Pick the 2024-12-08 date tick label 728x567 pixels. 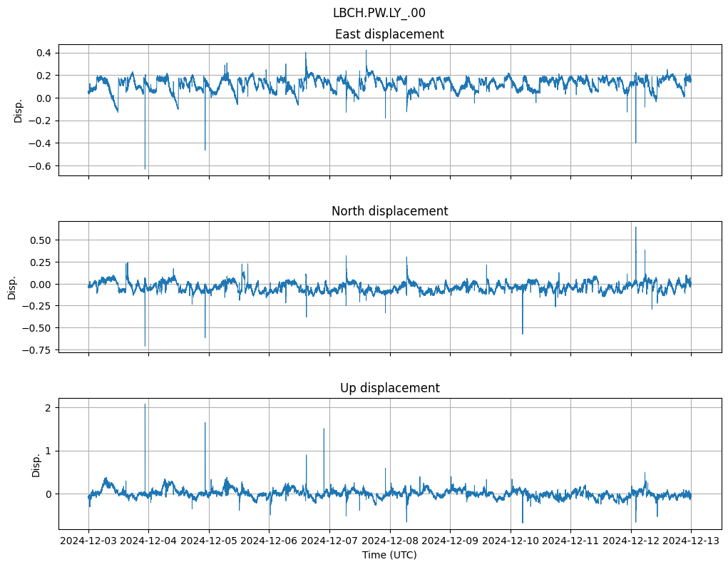[390, 541]
